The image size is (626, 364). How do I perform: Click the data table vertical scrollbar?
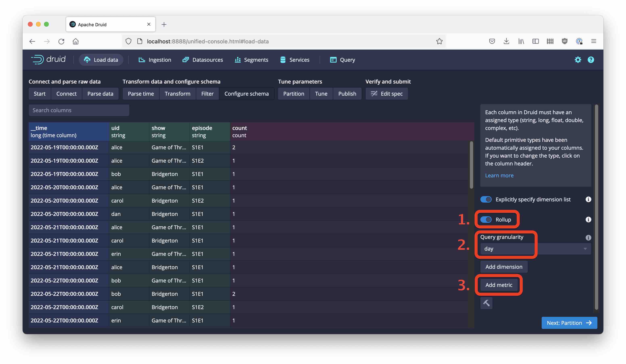(471, 165)
